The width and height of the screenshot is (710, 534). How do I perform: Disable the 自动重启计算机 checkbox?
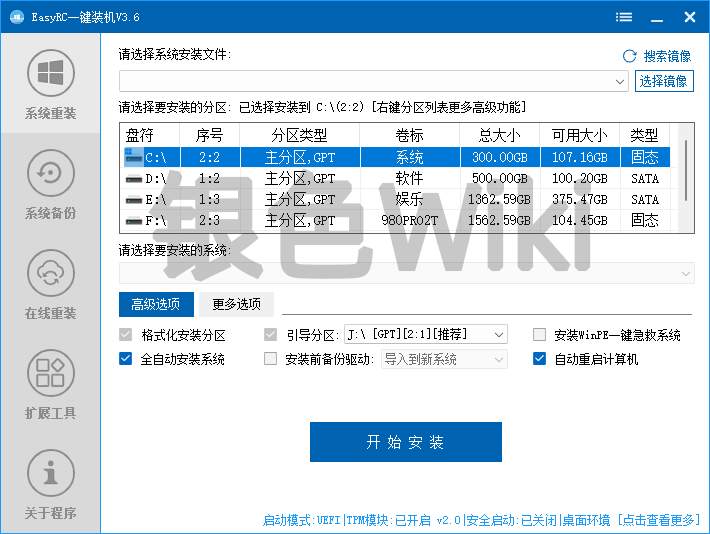click(540, 359)
